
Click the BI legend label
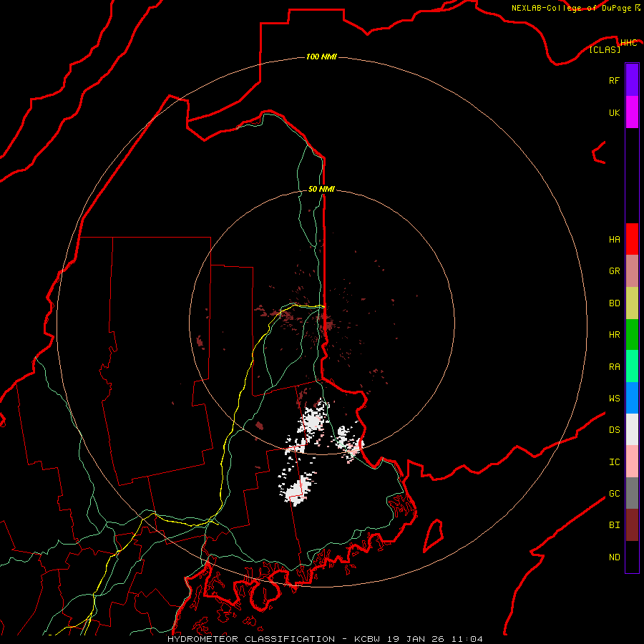614,525
